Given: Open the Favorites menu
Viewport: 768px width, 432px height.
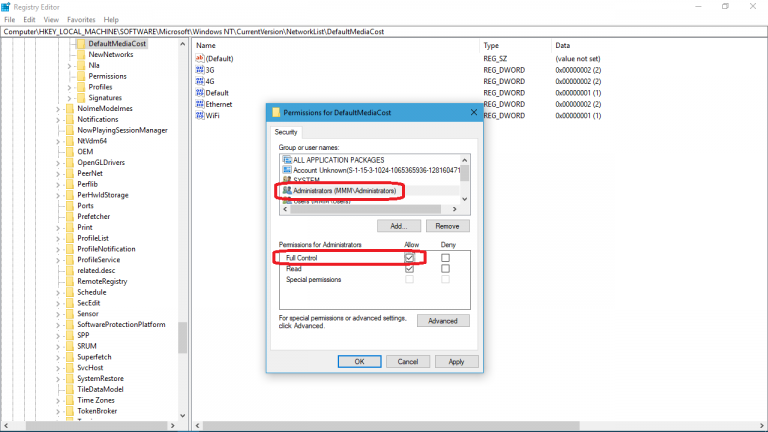Looking at the screenshot, I should (x=81, y=19).
